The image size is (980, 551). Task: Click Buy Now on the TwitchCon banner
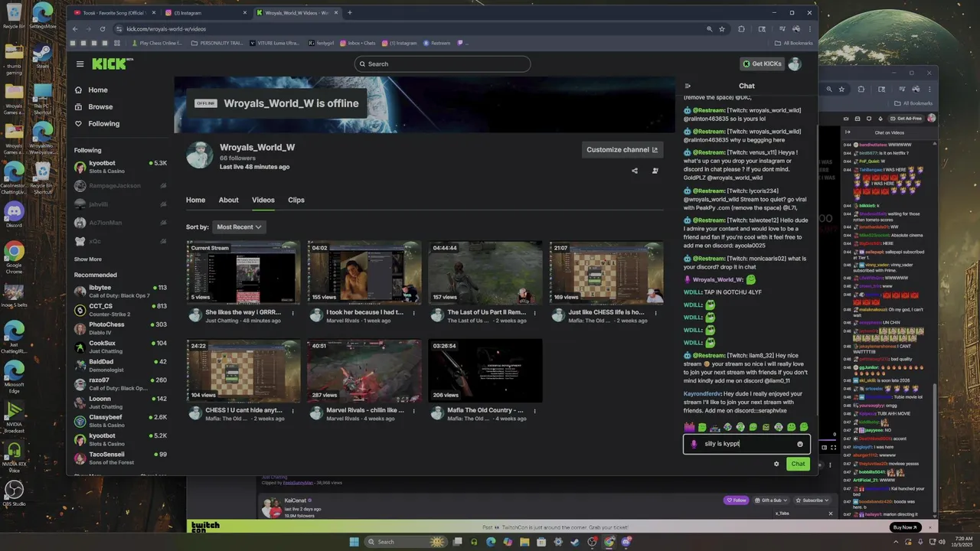click(x=905, y=527)
